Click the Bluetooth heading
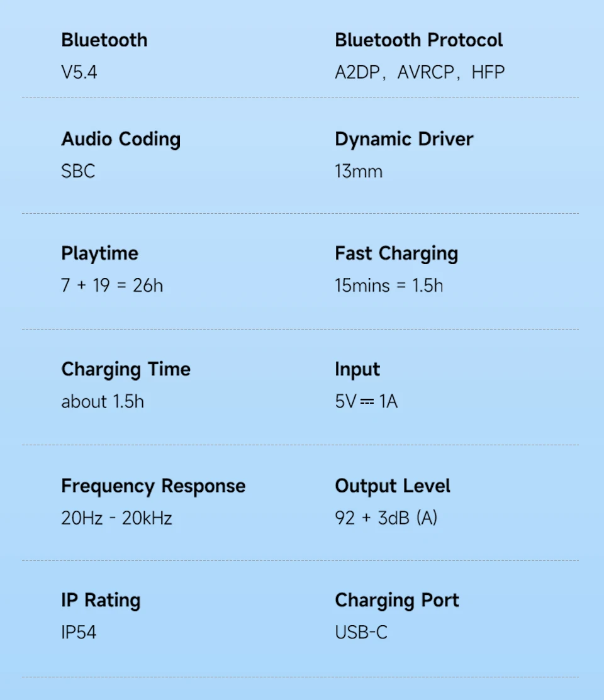 [104, 40]
